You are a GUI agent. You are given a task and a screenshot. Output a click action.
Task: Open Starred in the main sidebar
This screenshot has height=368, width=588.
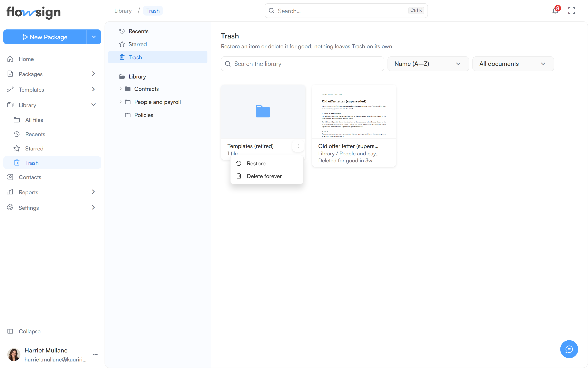point(52,148)
